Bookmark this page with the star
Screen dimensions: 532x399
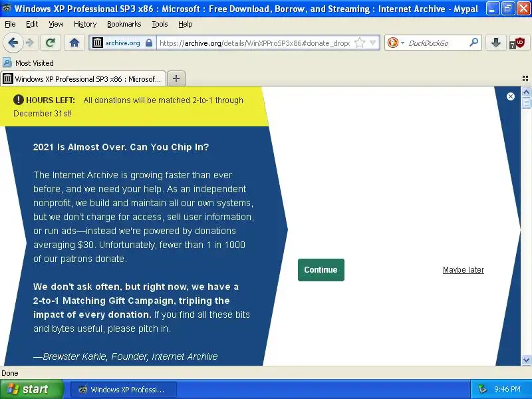point(359,43)
